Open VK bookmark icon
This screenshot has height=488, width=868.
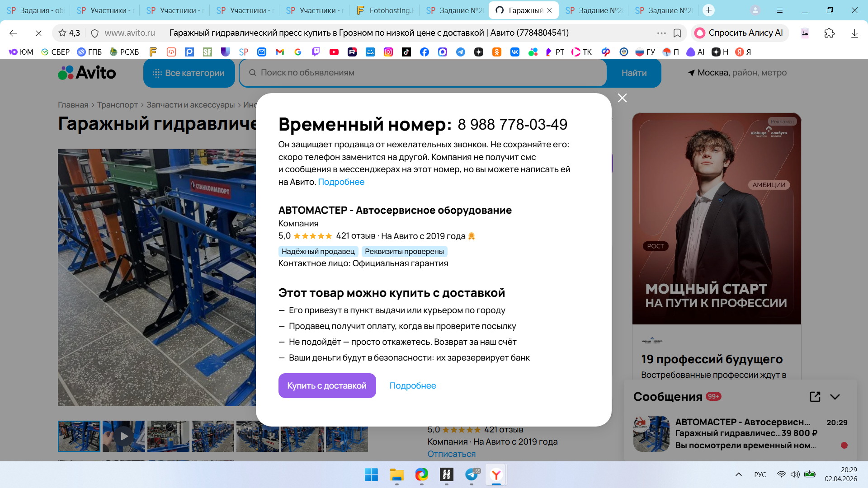tap(515, 52)
